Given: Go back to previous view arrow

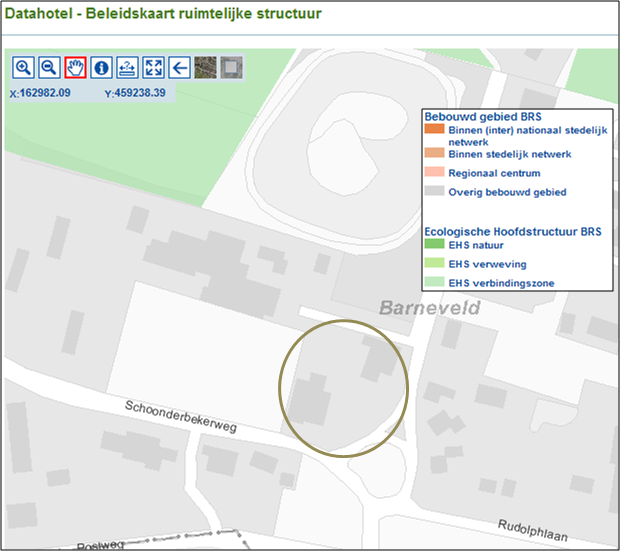Looking at the screenshot, I should point(180,67).
